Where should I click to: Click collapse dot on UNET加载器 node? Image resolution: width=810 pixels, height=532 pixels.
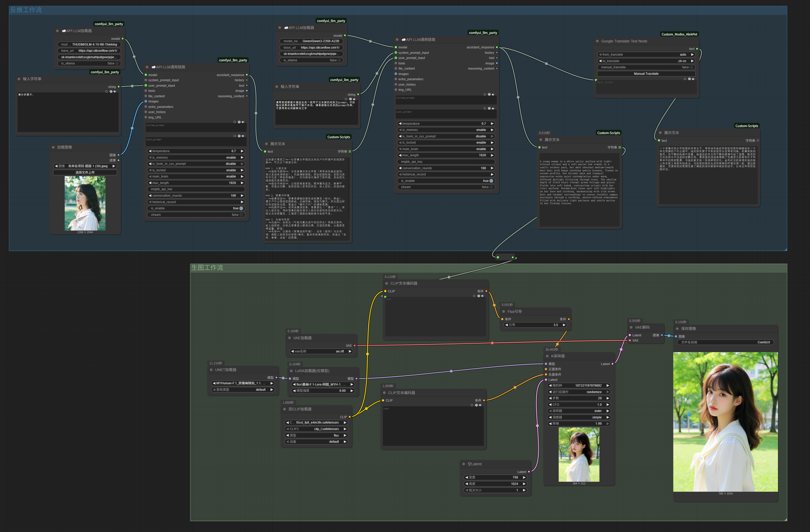pos(211,370)
